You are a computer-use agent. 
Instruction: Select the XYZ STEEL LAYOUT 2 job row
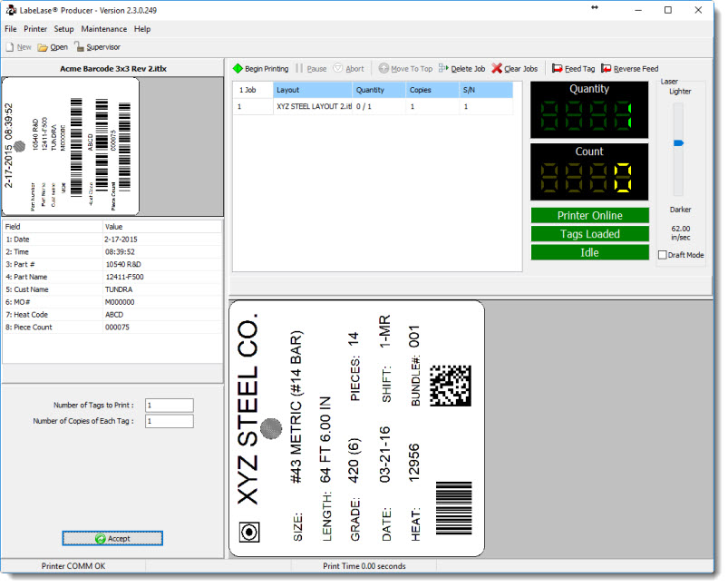[x=374, y=106]
